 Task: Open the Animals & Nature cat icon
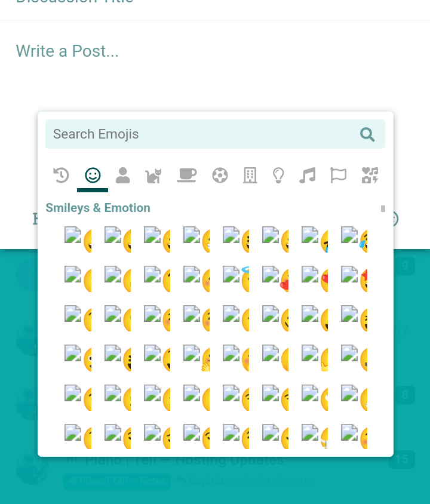(153, 176)
